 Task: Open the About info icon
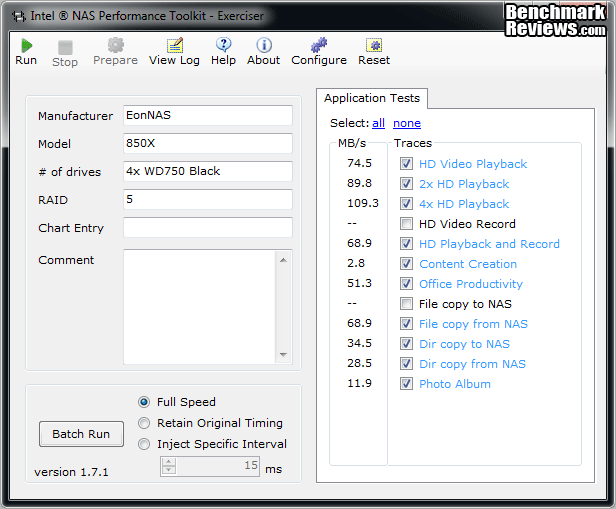(264, 45)
